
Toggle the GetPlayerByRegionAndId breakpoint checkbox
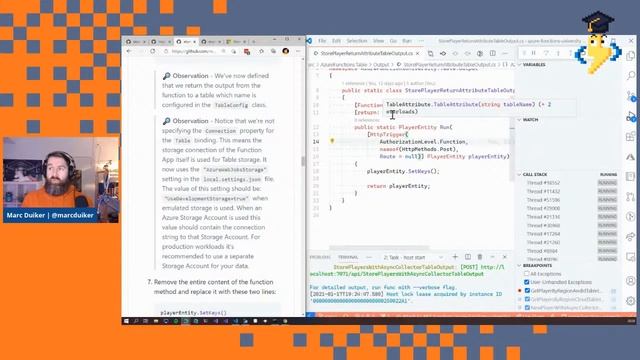point(527,291)
